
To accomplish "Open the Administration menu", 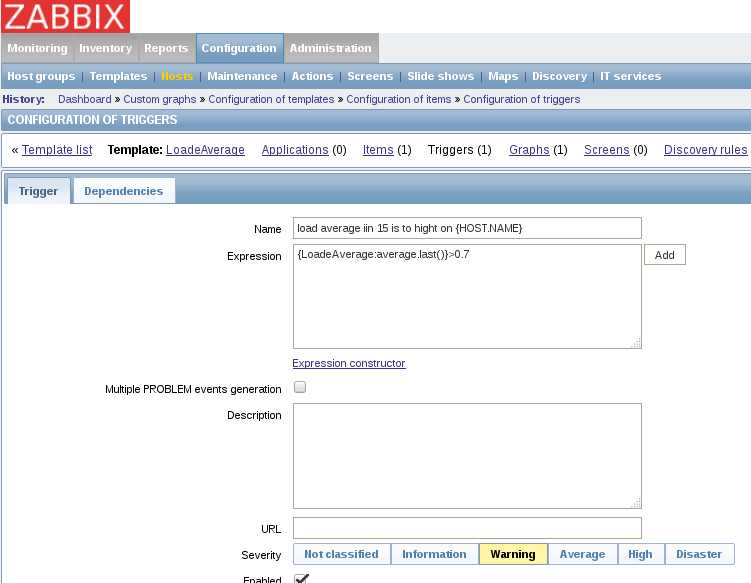I will click(x=330, y=48).
